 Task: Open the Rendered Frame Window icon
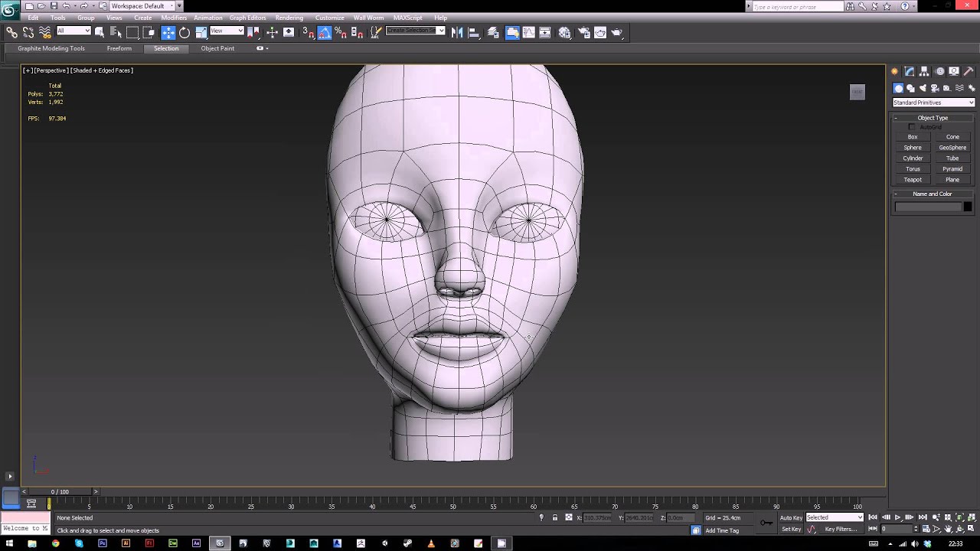pyautogui.click(x=600, y=32)
